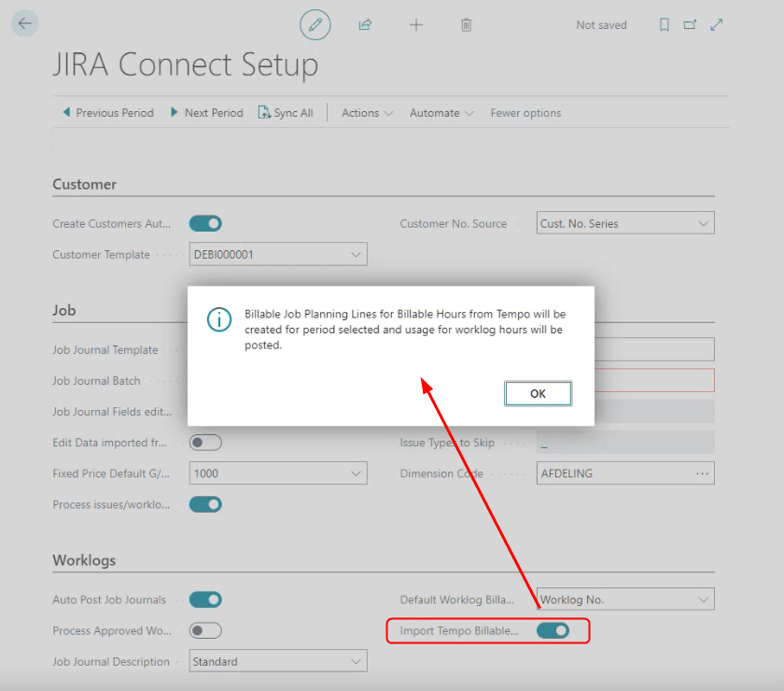Screen dimensions: 784x691
Task: Click the JIRA Connect Setup title
Action: (186, 64)
